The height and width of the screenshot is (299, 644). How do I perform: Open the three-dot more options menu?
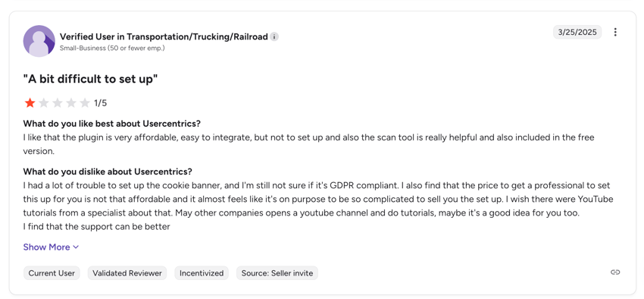click(x=615, y=32)
